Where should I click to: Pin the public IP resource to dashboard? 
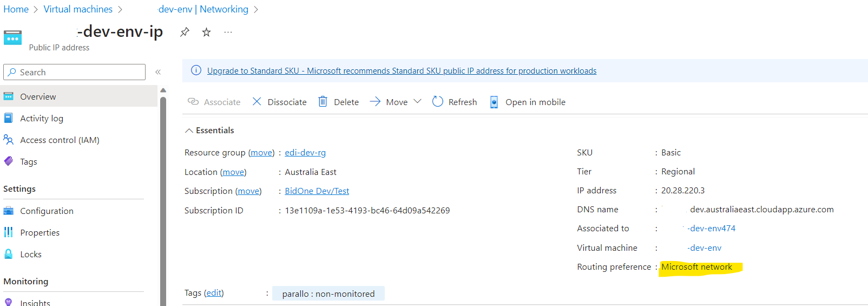click(185, 32)
